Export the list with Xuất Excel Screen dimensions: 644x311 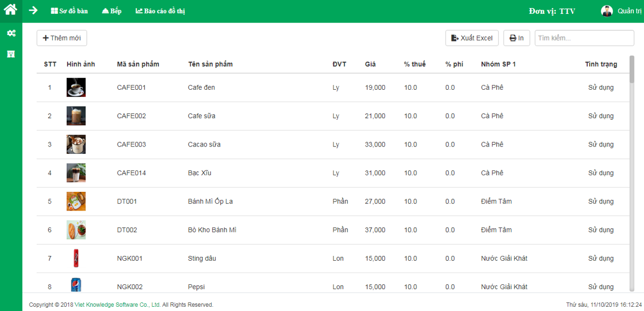pos(472,38)
